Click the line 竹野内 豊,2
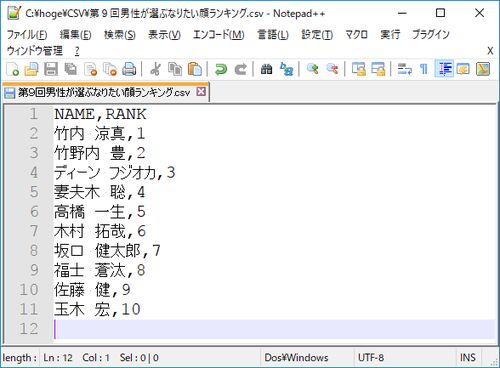 (99, 153)
